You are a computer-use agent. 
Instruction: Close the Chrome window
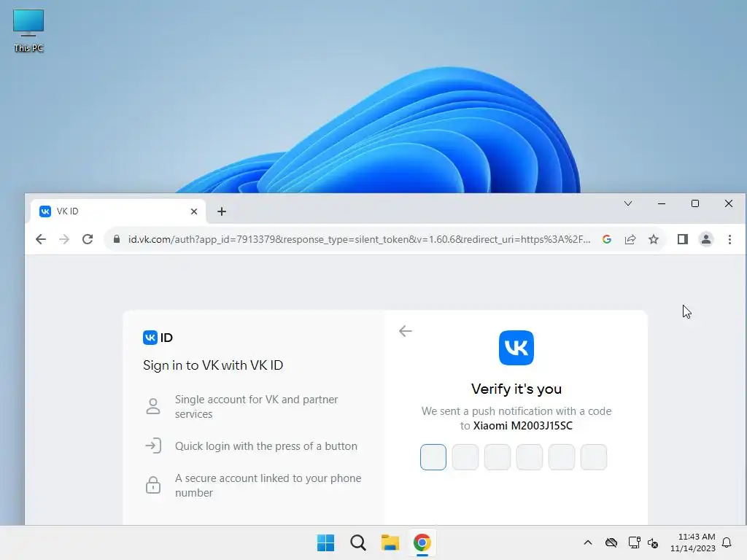[729, 203]
